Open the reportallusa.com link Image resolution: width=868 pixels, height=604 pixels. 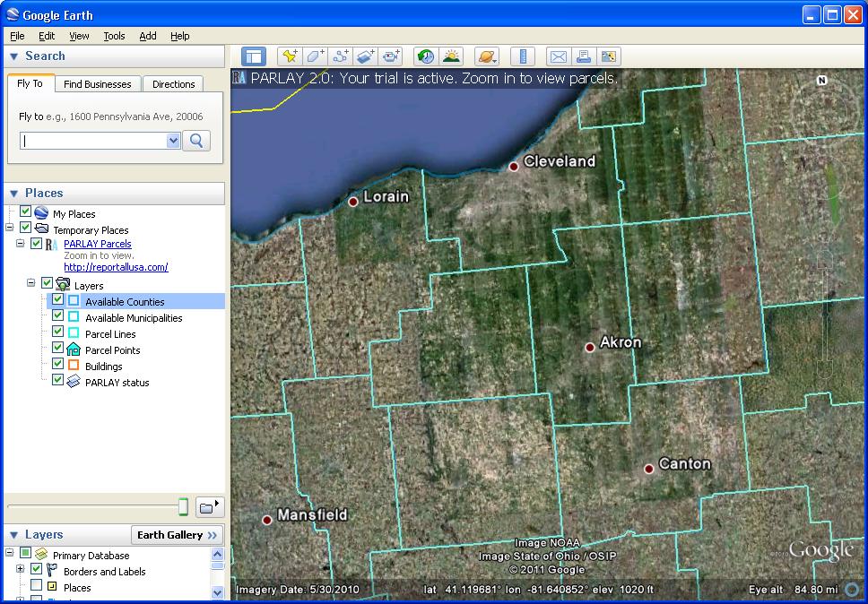tap(116, 267)
